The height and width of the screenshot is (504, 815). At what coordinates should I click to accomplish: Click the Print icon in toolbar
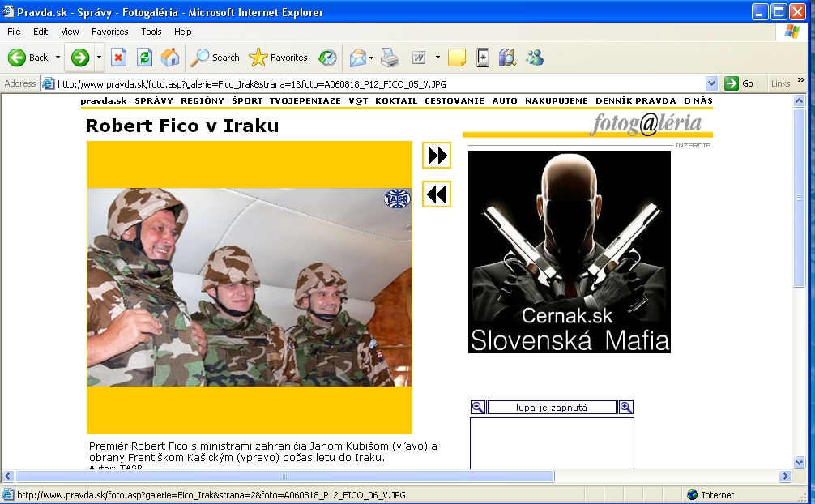tap(390, 58)
